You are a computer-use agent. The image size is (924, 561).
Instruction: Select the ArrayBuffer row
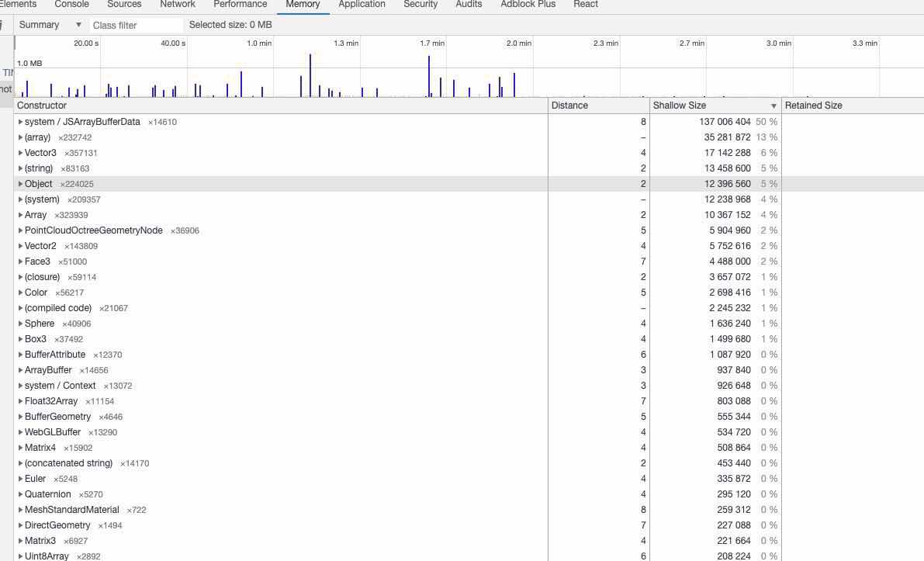[x=469, y=370]
